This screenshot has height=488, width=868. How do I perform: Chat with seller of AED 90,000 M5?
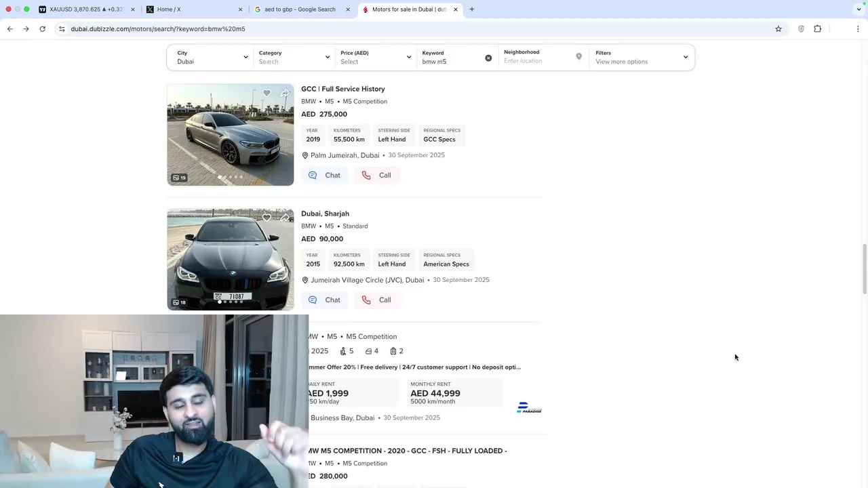pos(324,300)
